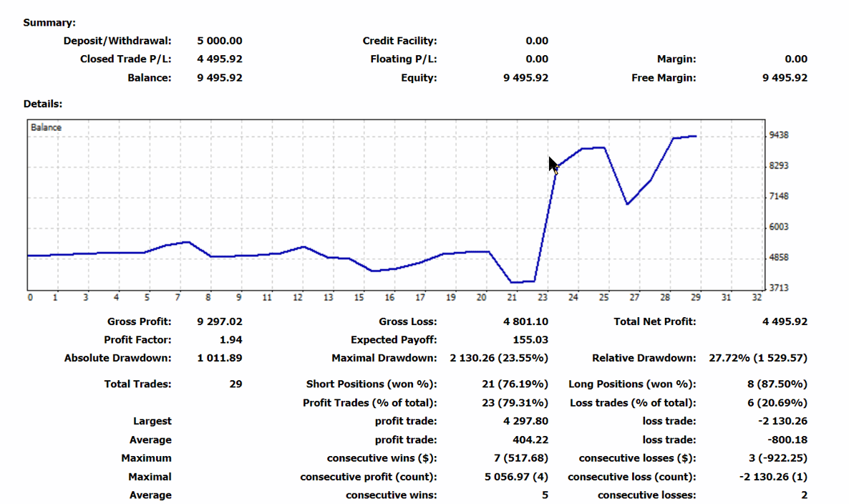Click the Free Margin value
849x504 pixels.
pos(785,78)
